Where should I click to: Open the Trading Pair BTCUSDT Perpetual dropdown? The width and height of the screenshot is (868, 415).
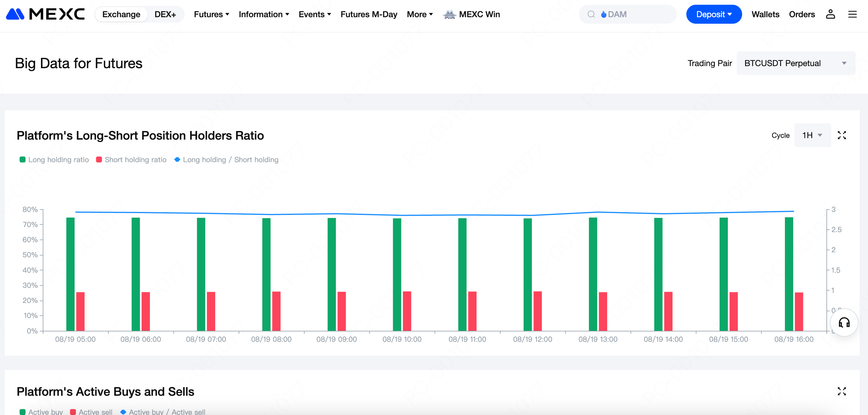click(x=796, y=63)
